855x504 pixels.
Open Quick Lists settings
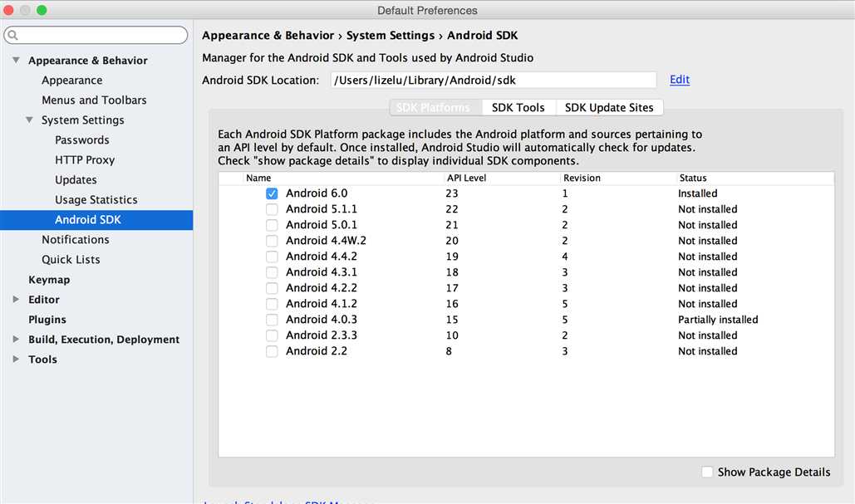click(71, 260)
